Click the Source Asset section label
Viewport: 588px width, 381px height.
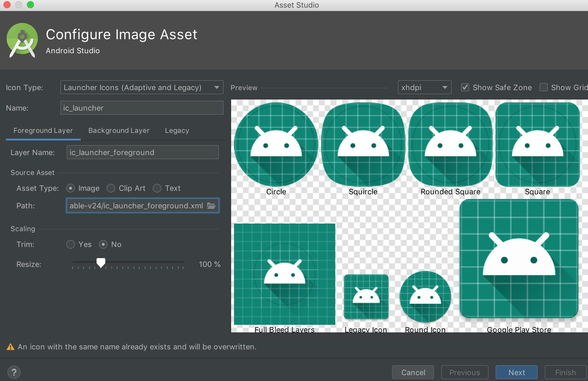click(32, 173)
